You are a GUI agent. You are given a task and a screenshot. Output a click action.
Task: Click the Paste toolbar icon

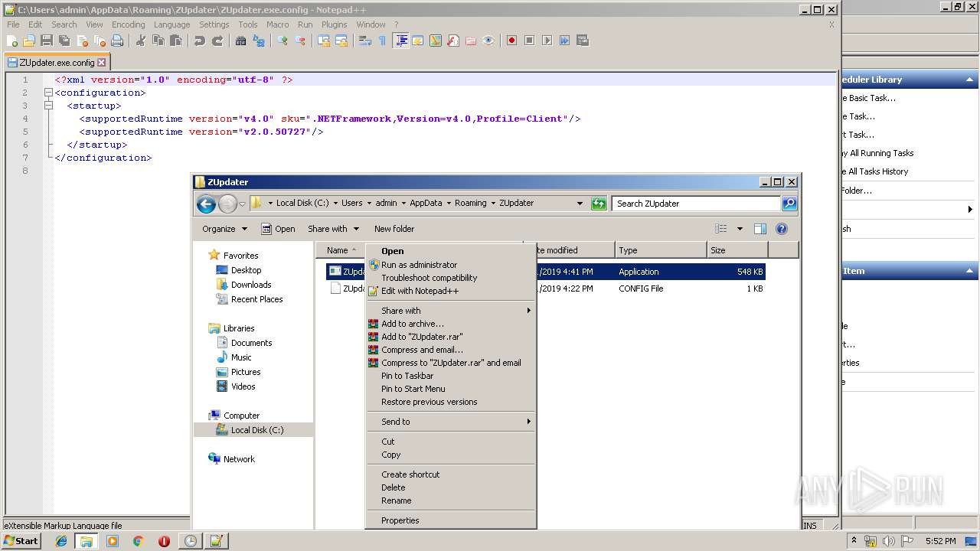176,41
